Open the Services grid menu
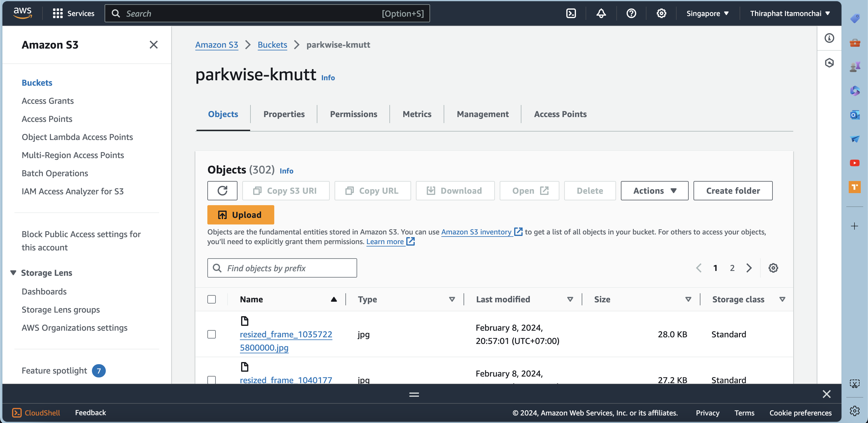868x423 pixels. [x=58, y=14]
